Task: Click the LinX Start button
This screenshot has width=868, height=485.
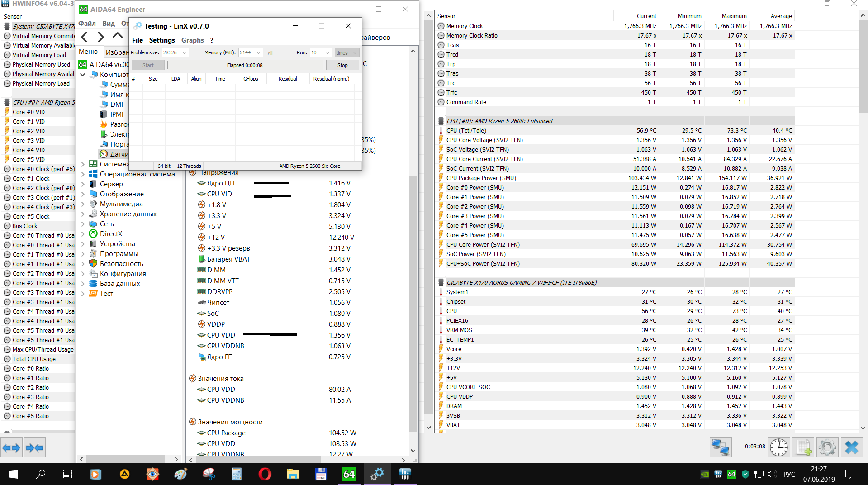Action: tap(148, 65)
